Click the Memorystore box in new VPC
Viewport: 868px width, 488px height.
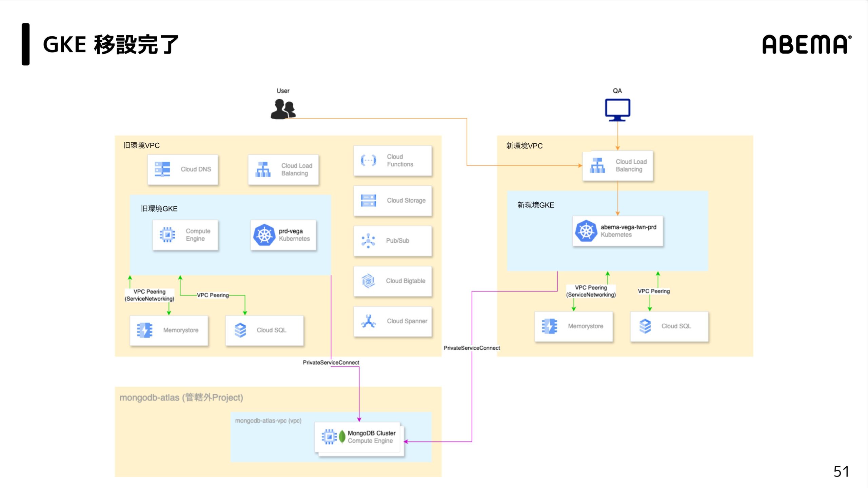pyautogui.click(x=574, y=326)
